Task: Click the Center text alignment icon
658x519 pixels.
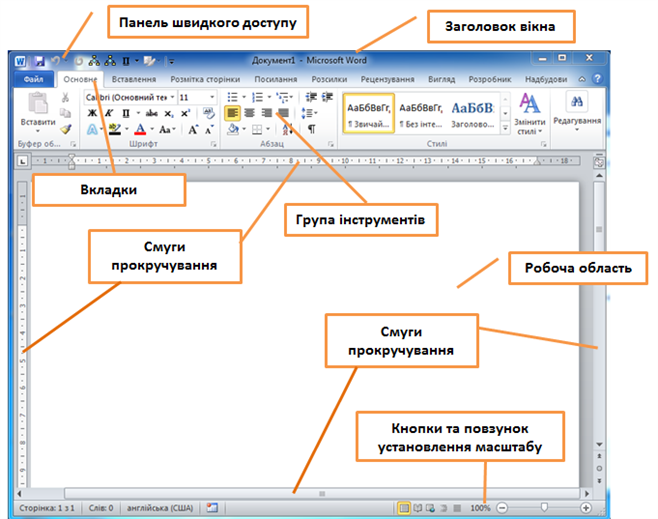Action: click(x=250, y=113)
